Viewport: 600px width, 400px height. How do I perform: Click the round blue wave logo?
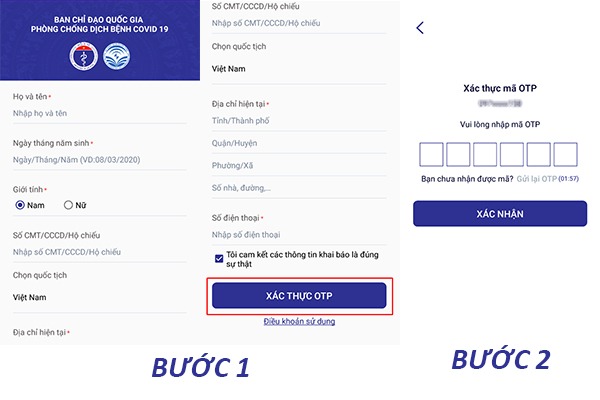(x=117, y=56)
